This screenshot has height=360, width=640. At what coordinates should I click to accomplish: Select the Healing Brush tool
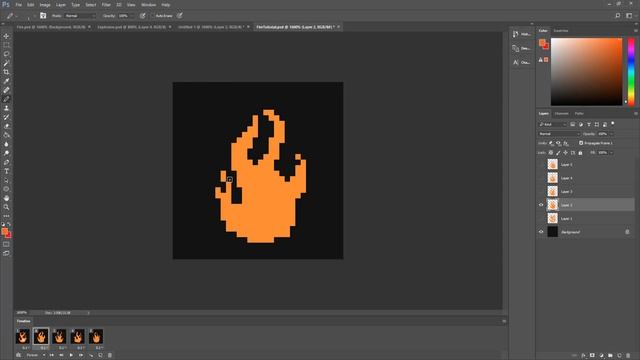click(x=6, y=90)
